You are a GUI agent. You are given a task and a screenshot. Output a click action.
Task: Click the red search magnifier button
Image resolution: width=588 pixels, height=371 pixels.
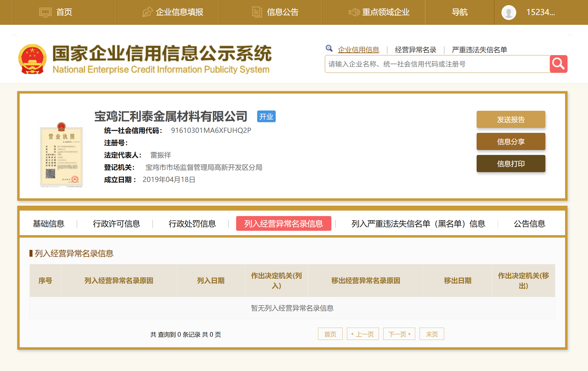coord(558,64)
